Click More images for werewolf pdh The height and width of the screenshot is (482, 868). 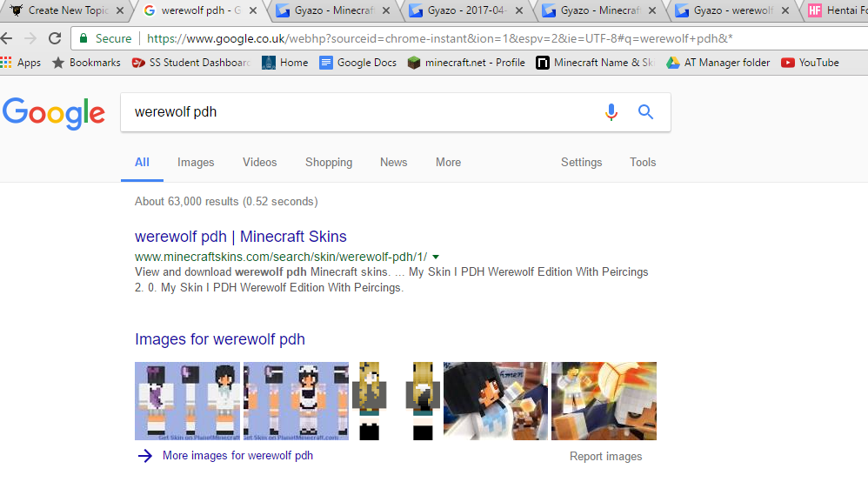click(x=237, y=455)
